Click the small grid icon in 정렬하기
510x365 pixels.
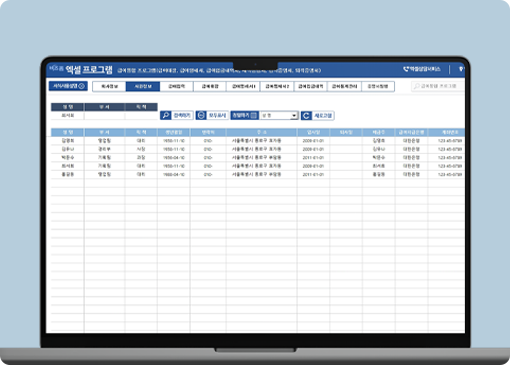(254, 115)
